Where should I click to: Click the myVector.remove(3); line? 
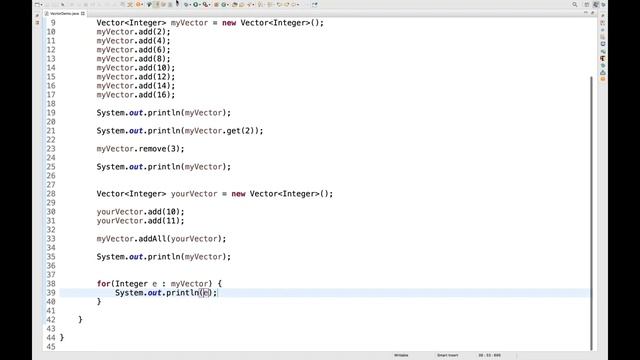(x=140, y=149)
